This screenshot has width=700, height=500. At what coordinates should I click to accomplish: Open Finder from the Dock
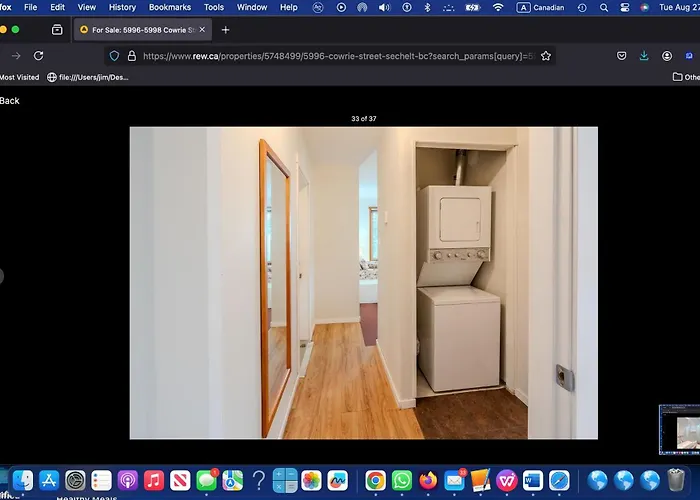(23, 481)
